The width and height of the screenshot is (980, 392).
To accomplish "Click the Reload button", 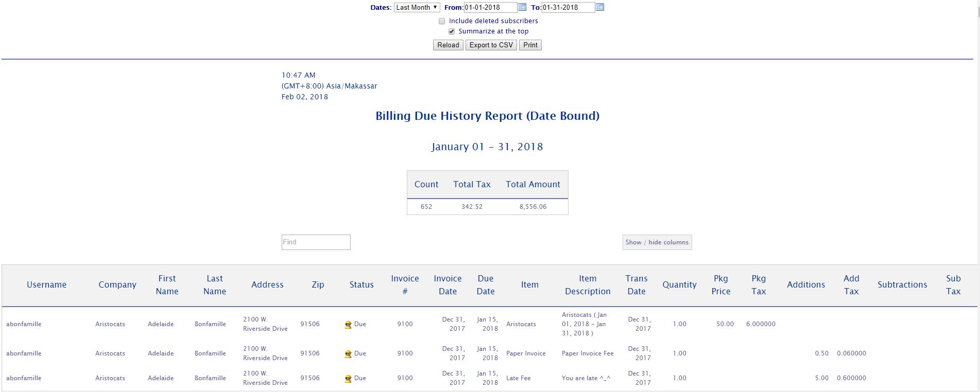I will pyautogui.click(x=448, y=45).
